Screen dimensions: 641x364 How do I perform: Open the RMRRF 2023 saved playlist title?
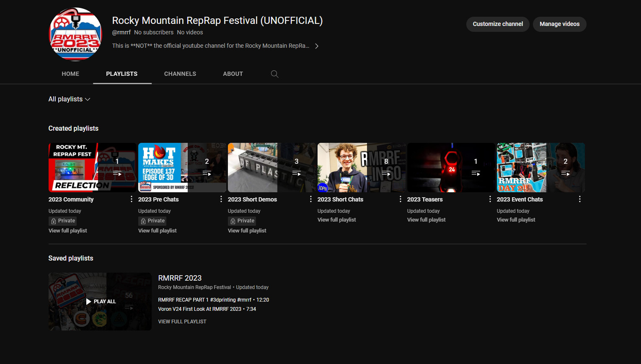pyautogui.click(x=180, y=278)
